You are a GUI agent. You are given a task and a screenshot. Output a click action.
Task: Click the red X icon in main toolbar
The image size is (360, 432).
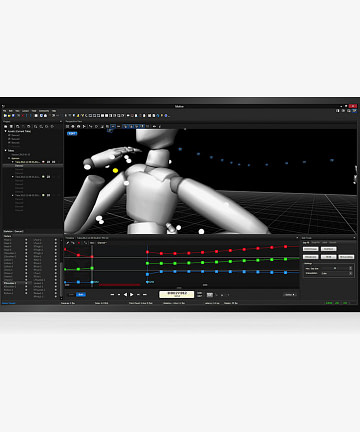tap(23, 115)
